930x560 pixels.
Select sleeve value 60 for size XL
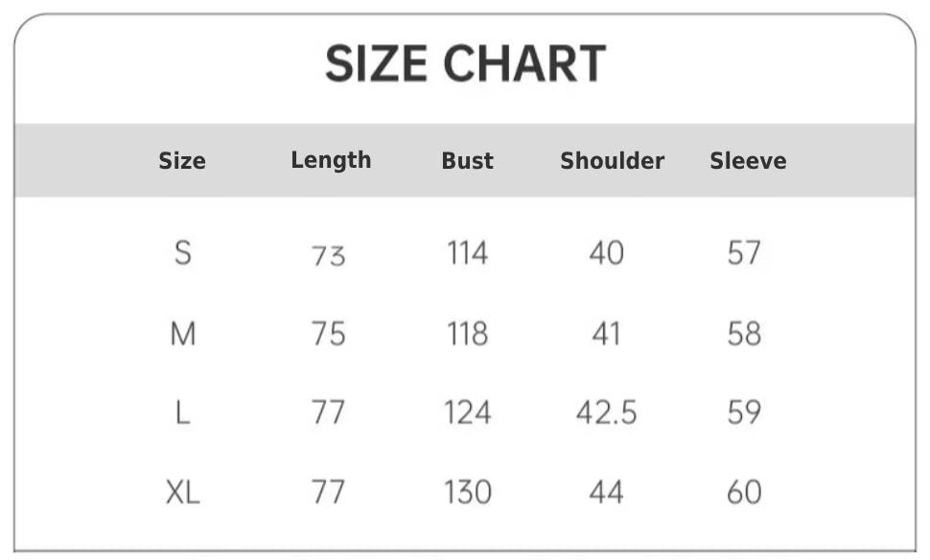744,493
